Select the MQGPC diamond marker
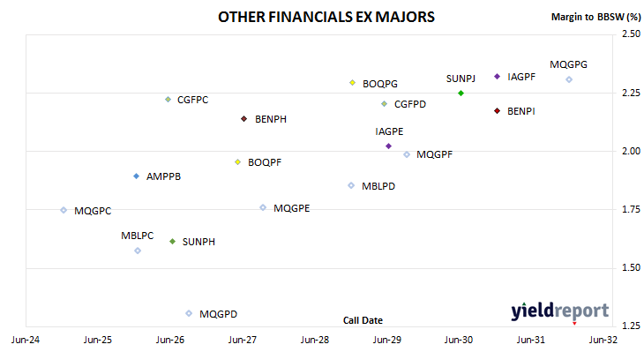This screenshot has width=644, height=352. 64,210
